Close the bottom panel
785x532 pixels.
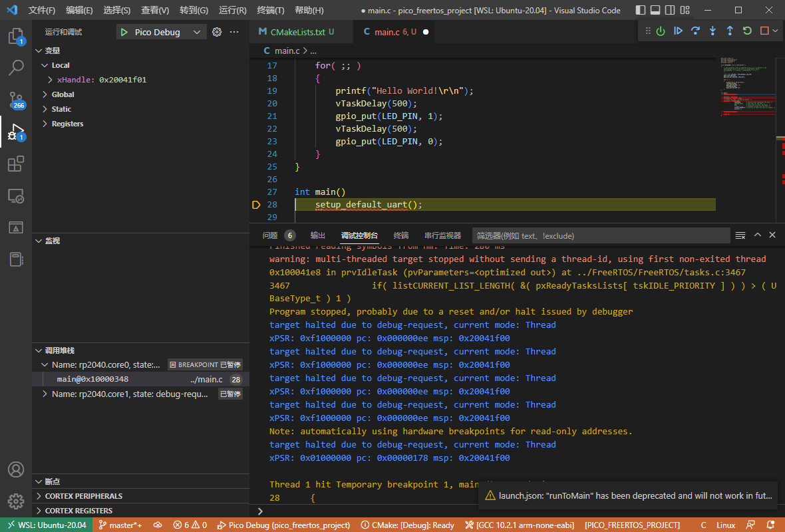click(x=772, y=235)
